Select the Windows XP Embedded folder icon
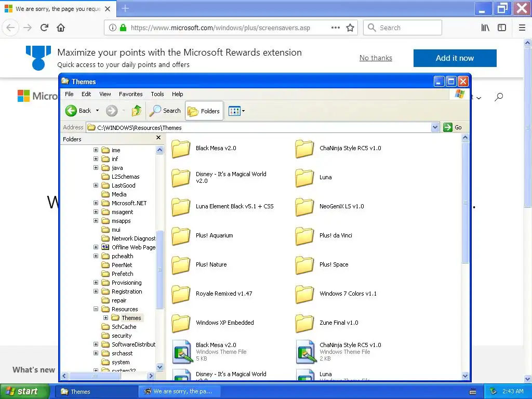Viewport: 532px width, 399px height. click(180, 323)
